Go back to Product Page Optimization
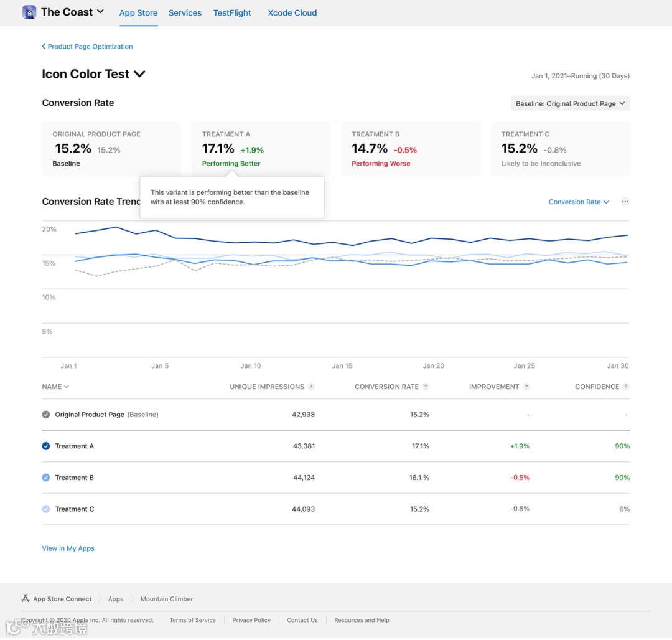 [87, 46]
